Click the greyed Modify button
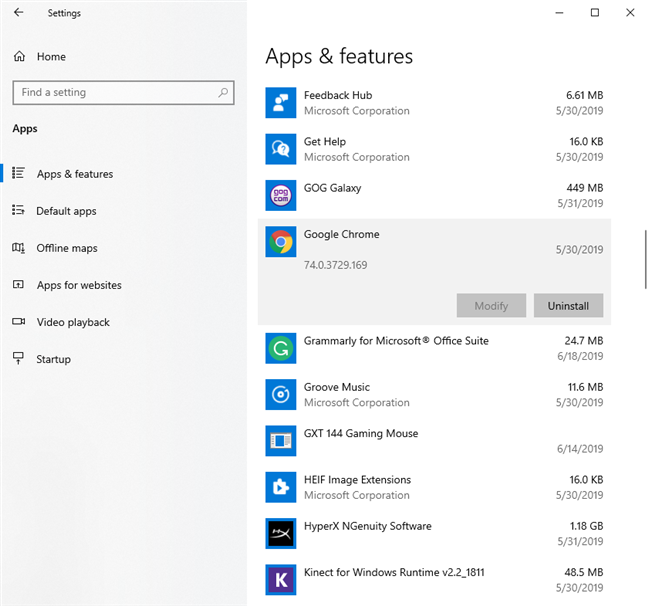 coord(491,305)
